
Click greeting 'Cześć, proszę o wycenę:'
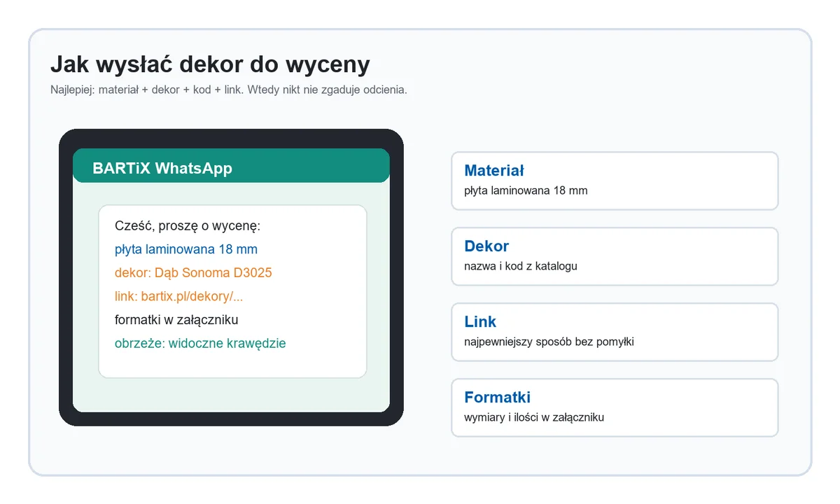tap(188, 226)
